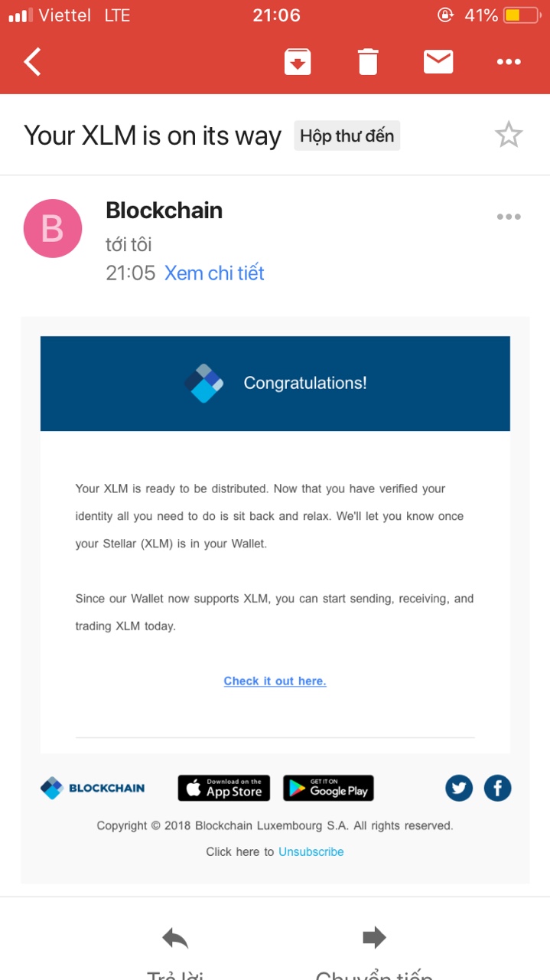Tap the Blockchain sender name
Image resolution: width=550 pixels, height=980 pixels.
point(164,210)
